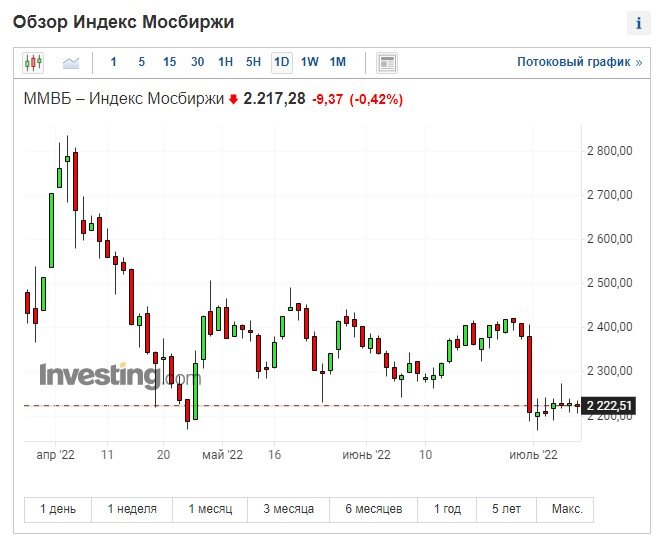Click the июнь '22 date label
The width and height of the screenshot is (666, 548).
[x=366, y=455]
